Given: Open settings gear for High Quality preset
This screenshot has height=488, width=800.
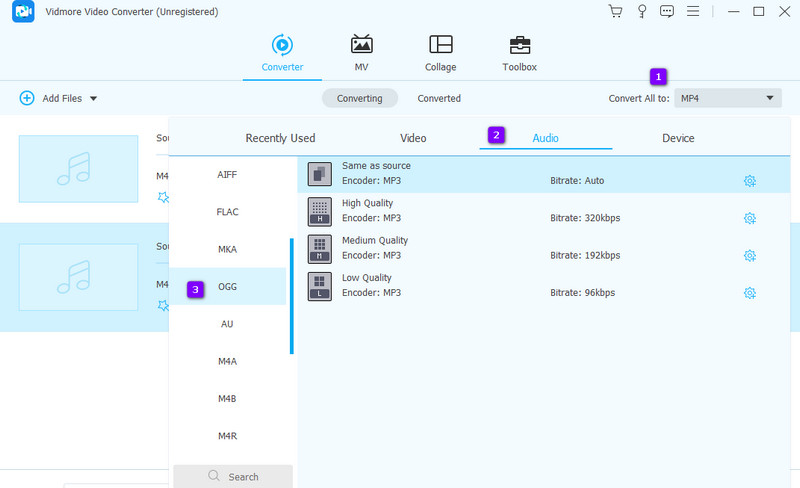Looking at the screenshot, I should [x=749, y=218].
